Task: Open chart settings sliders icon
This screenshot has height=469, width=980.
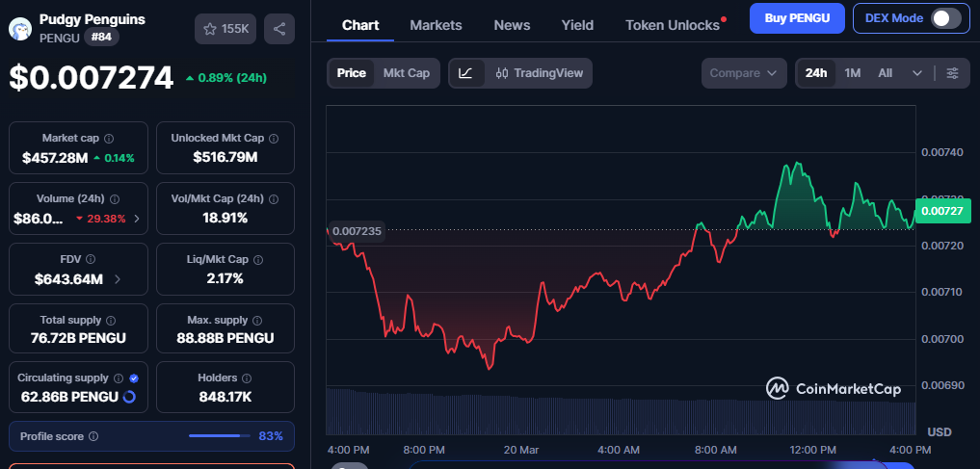Action: click(x=952, y=73)
